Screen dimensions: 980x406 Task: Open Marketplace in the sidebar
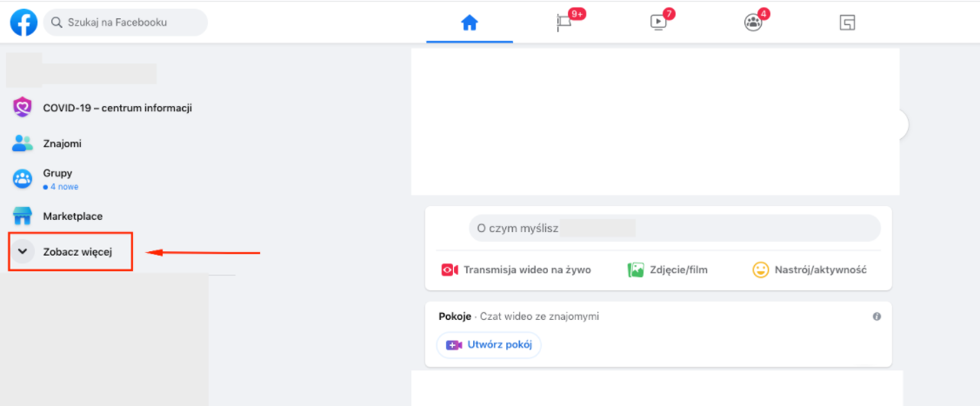[x=72, y=216]
